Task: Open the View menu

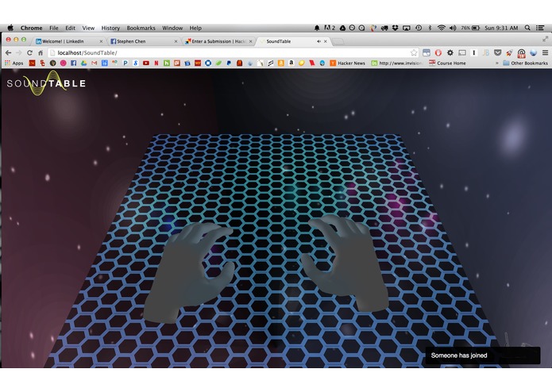Action: point(88,28)
